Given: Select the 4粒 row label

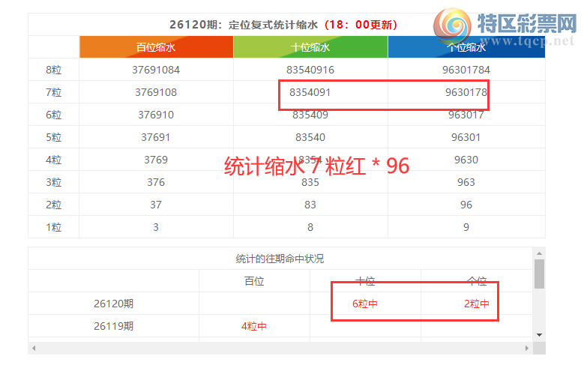Looking at the screenshot, I should pos(54,160).
